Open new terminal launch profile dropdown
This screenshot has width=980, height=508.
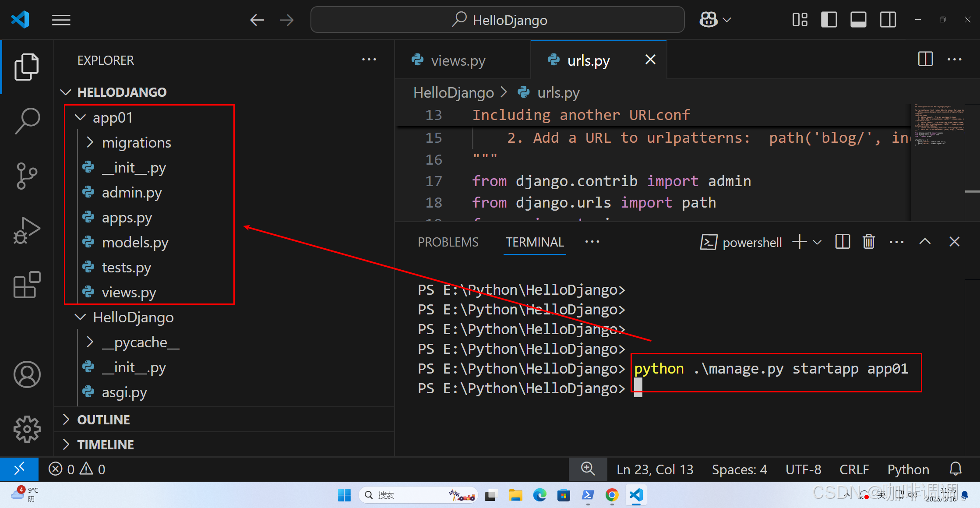818,242
